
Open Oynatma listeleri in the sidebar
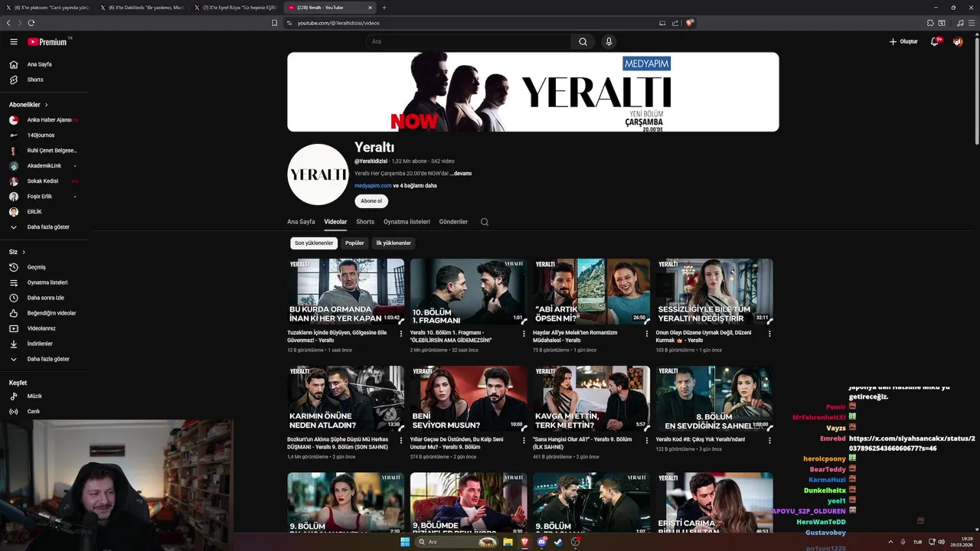47,282
